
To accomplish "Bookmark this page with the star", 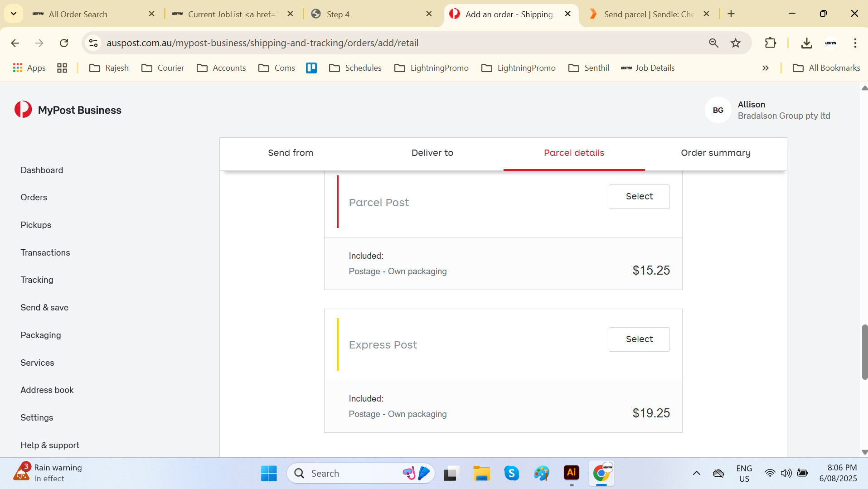I will click(736, 43).
